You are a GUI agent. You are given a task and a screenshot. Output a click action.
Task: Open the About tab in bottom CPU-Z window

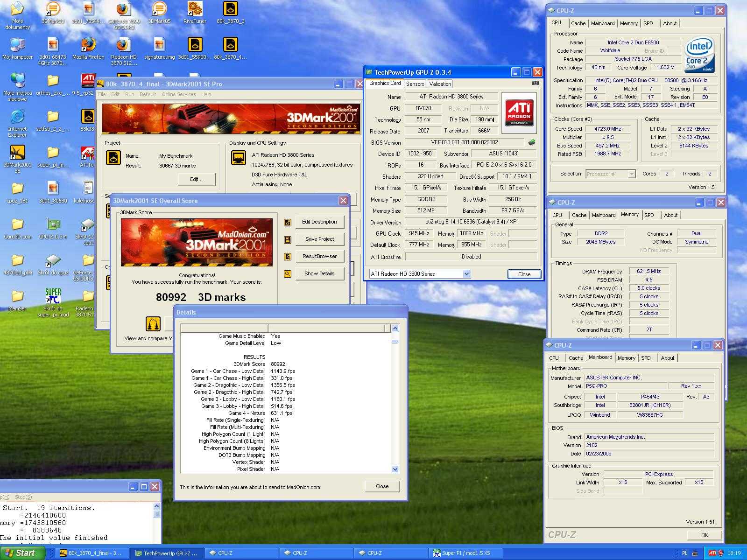667,358
